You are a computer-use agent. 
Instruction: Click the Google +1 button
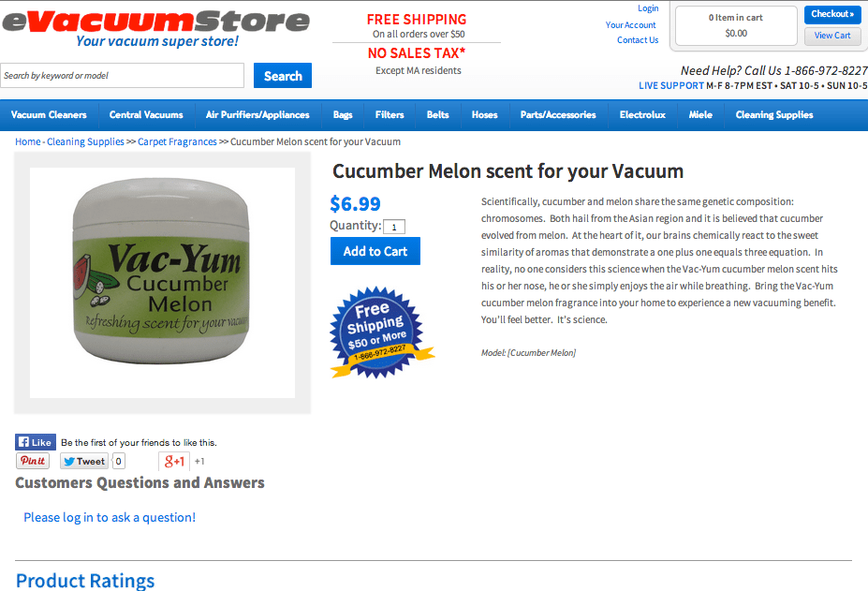pos(174,461)
